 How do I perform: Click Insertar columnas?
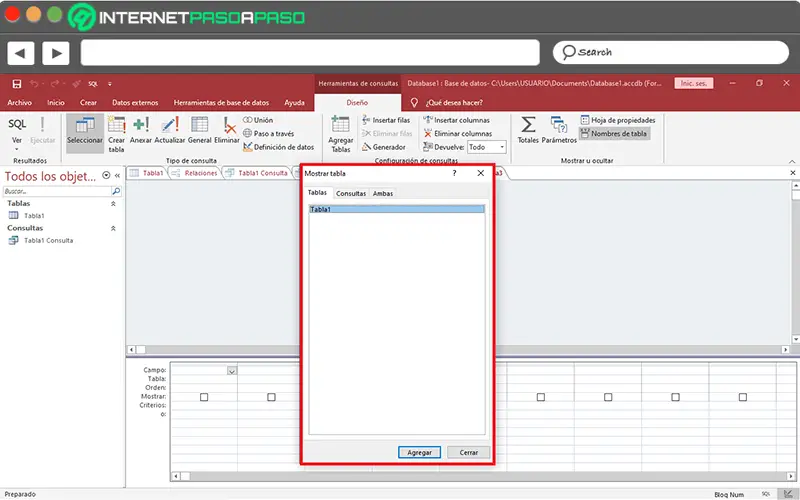pos(457,120)
